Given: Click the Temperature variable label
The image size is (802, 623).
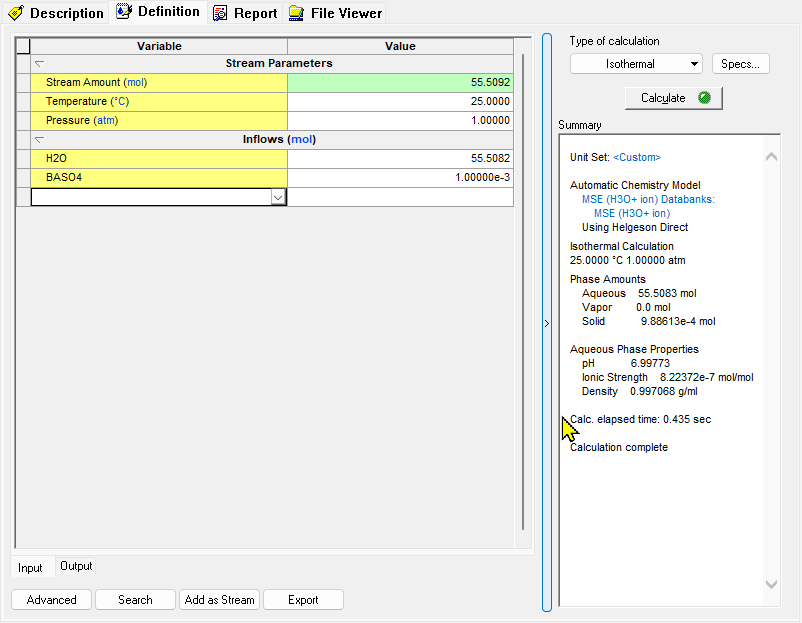Looking at the screenshot, I should [87, 101].
